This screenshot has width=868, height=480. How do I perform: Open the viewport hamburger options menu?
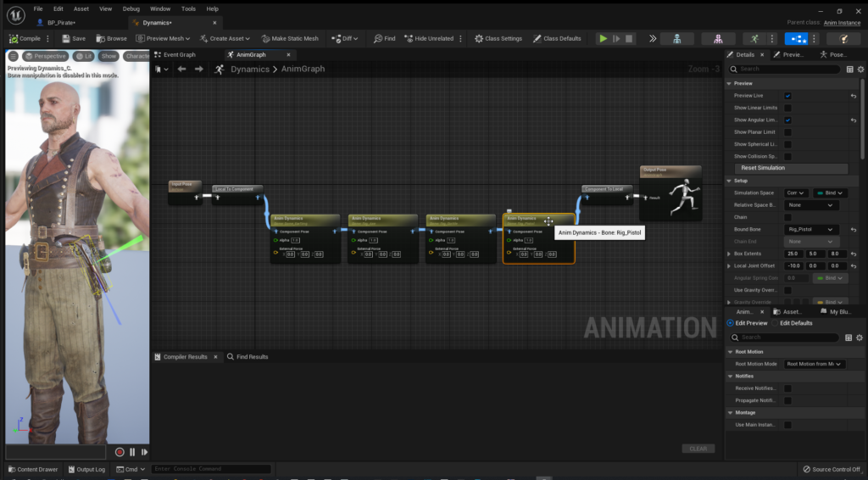14,56
